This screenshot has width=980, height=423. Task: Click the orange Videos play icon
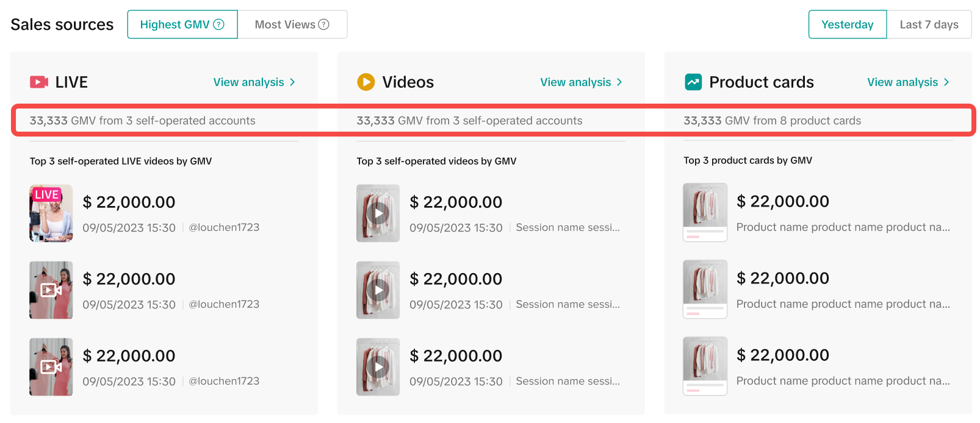click(x=366, y=82)
